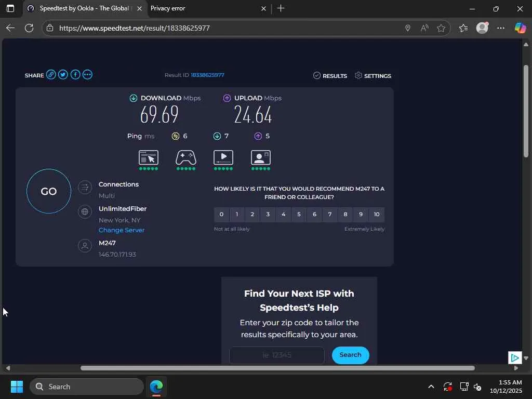
Task: Open the Windows Start menu
Action: 17,387
